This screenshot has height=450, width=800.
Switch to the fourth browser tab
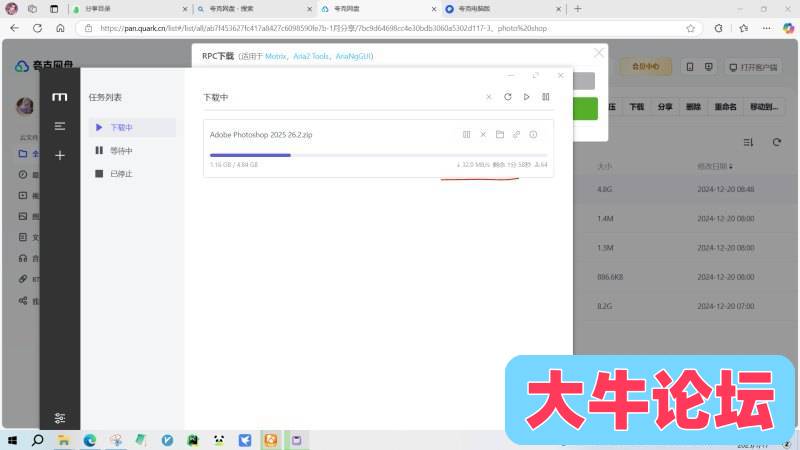click(x=503, y=9)
